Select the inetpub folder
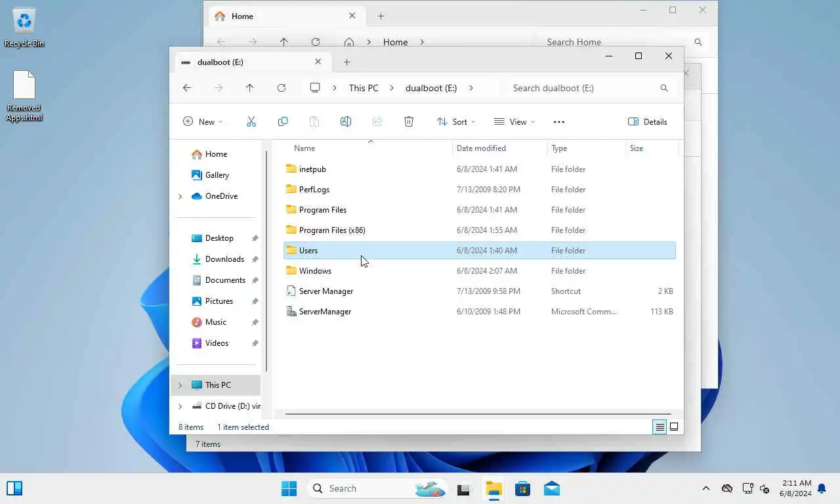 480,169
